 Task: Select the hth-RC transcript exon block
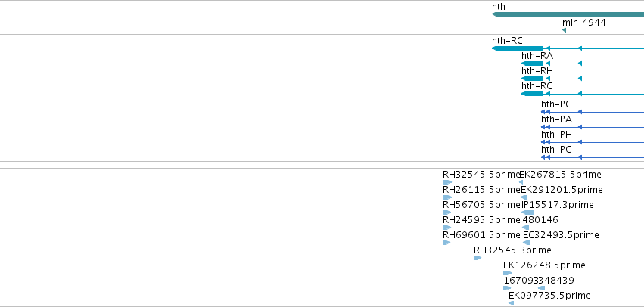(518, 48)
